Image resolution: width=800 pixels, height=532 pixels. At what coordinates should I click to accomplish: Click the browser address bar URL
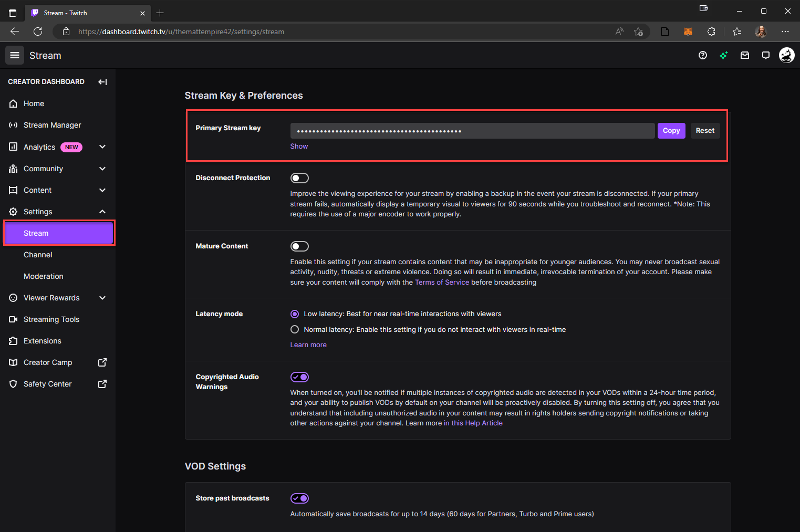pos(181,32)
